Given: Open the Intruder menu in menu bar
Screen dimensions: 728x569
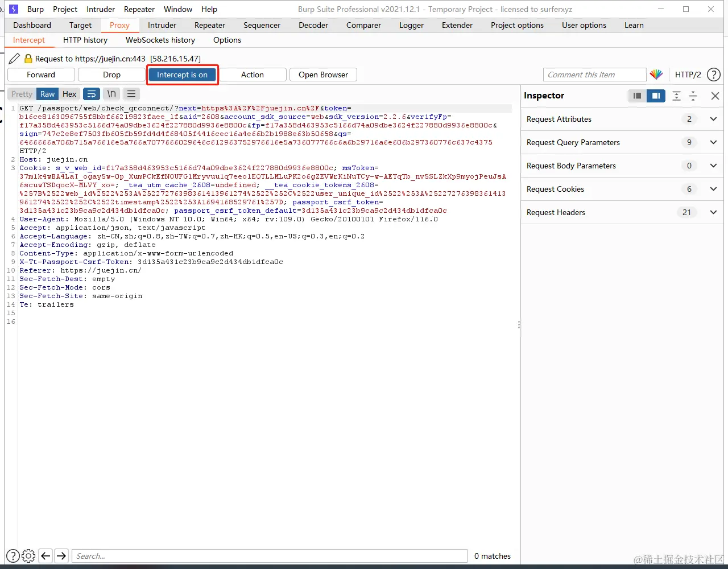Looking at the screenshot, I should click(x=101, y=9).
